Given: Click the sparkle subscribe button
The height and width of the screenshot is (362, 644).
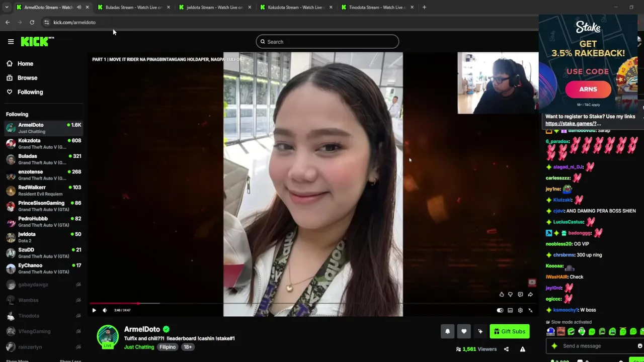Looking at the screenshot, I should click(x=480, y=331).
